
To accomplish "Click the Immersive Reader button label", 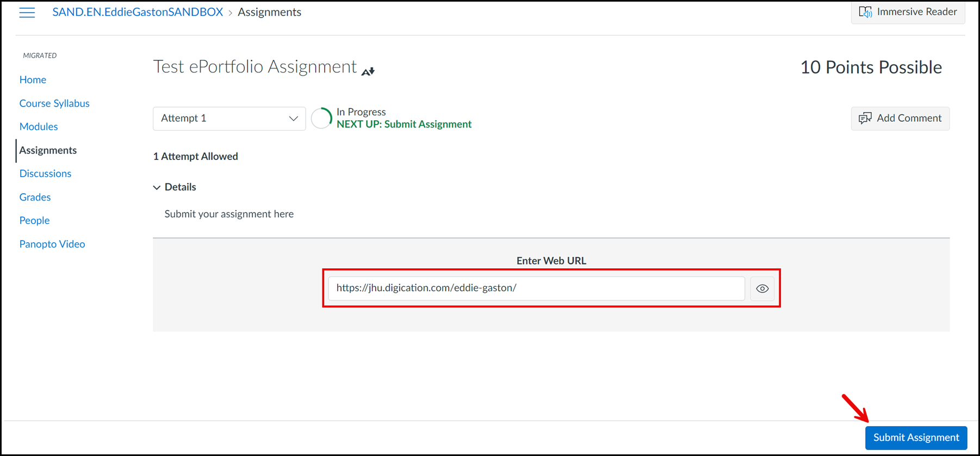I will tap(917, 11).
